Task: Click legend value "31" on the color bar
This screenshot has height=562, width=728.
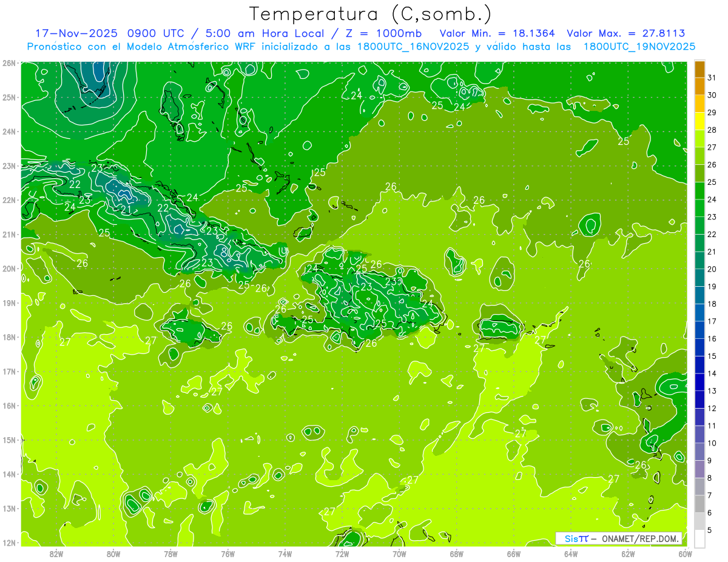Action: coord(712,78)
